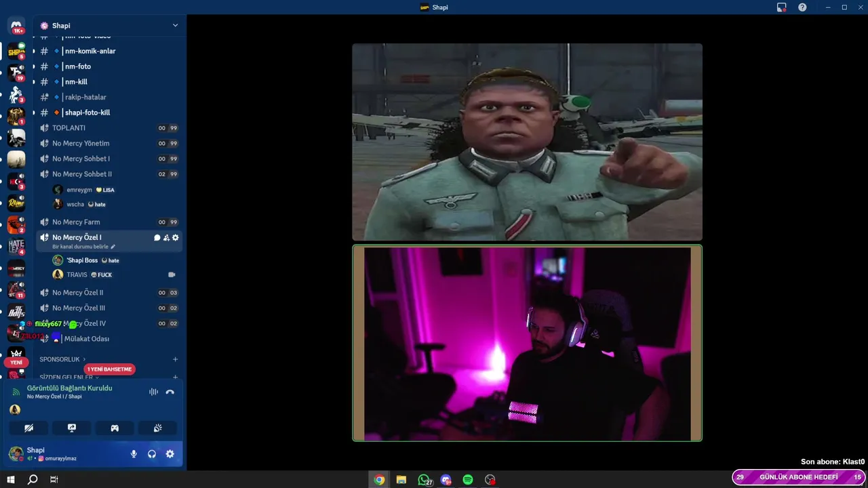Toggle headphone deafen in user panel

coord(152,454)
